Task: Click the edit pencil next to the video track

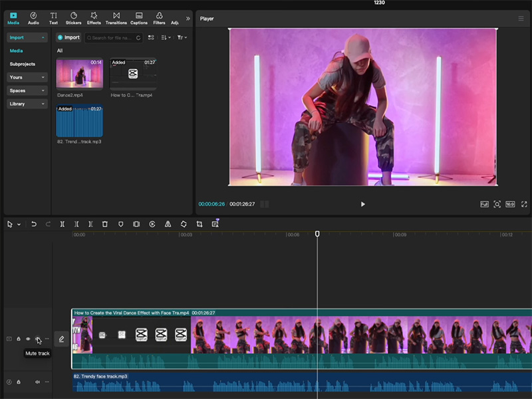Action: (61, 338)
